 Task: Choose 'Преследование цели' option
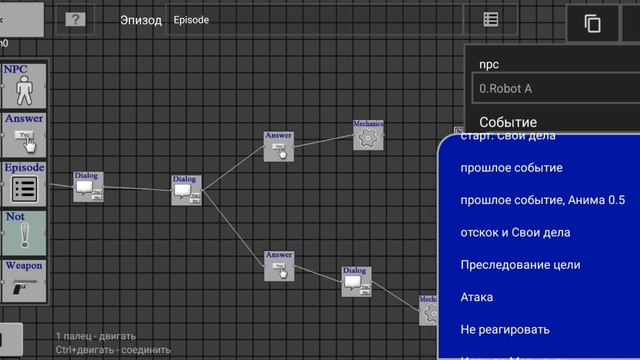tap(520, 265)
